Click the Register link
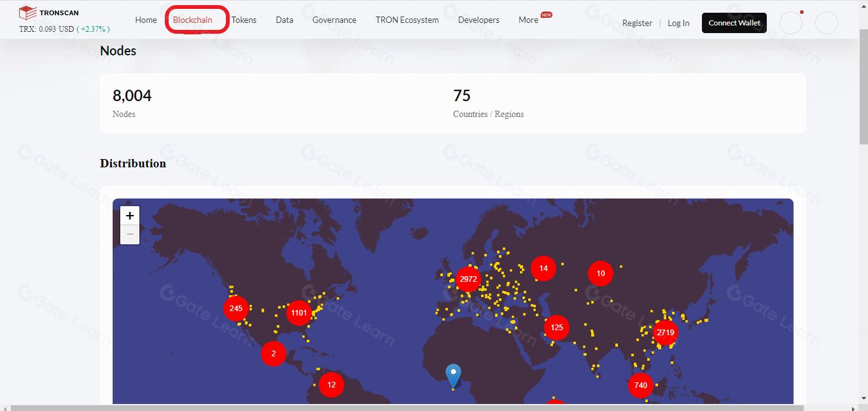 click(637, 23)
